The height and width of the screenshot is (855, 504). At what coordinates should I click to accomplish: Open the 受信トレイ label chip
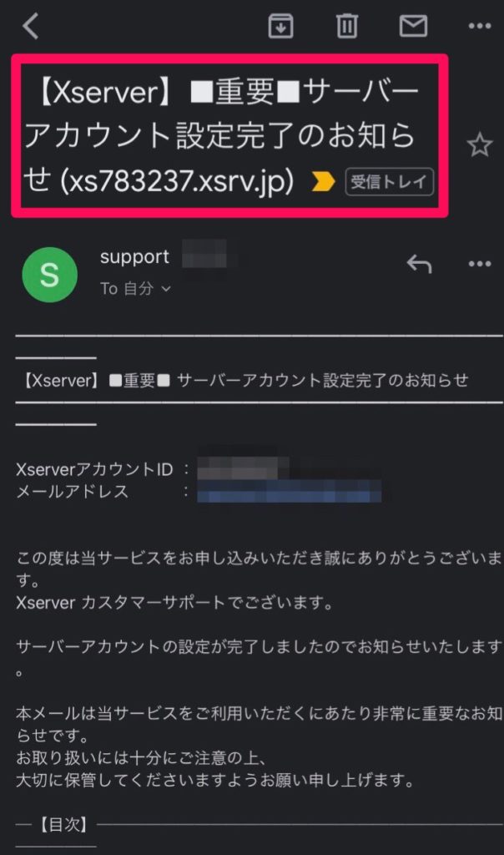pyautogui.click(x=389, y=181)
